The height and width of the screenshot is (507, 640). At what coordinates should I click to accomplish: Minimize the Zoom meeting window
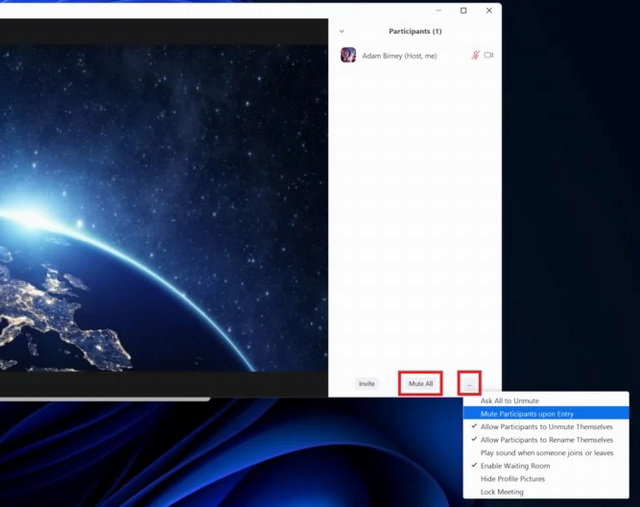click(439, 11)
